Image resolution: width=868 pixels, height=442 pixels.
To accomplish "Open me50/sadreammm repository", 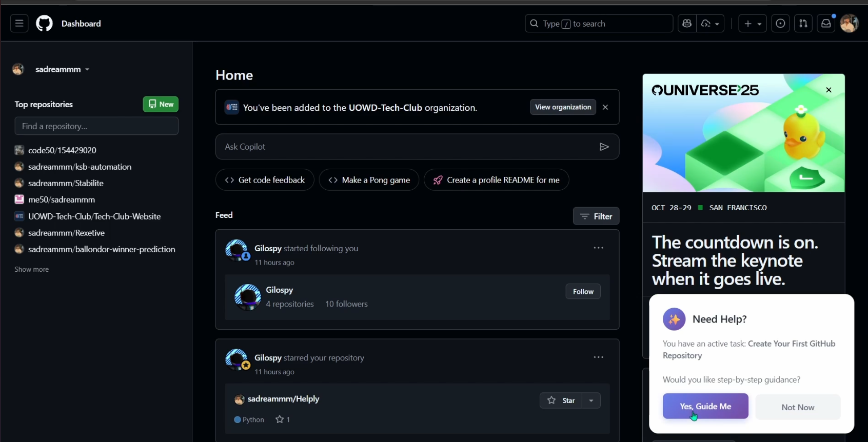I will tap(62, 199).
